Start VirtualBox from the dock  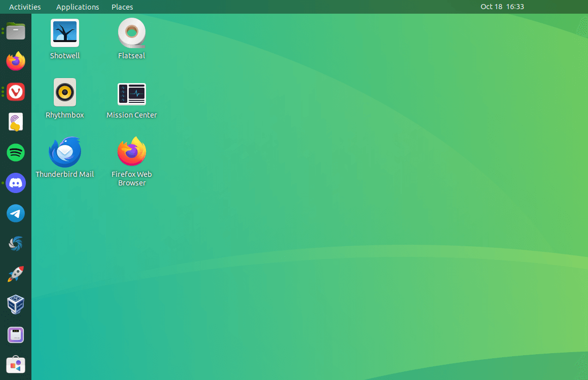[x=15, y=305]
